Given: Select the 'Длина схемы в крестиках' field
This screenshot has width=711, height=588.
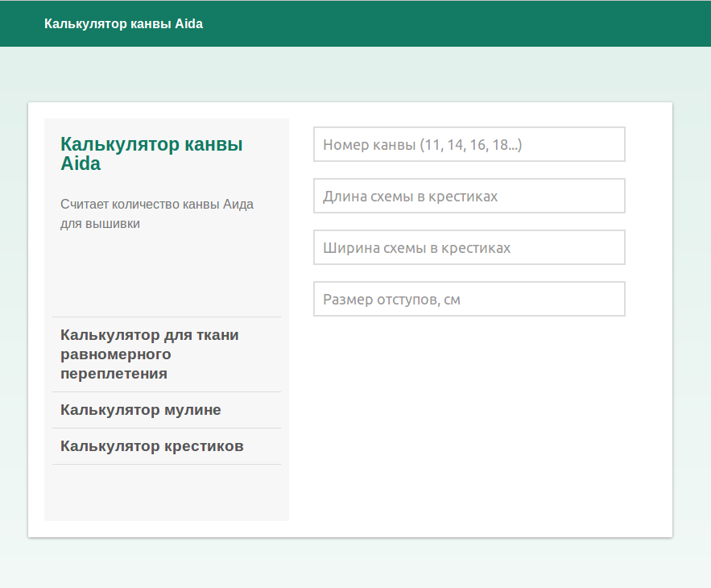Looking at the screenshot, I should pyautogui.click(x=469, y=196).
